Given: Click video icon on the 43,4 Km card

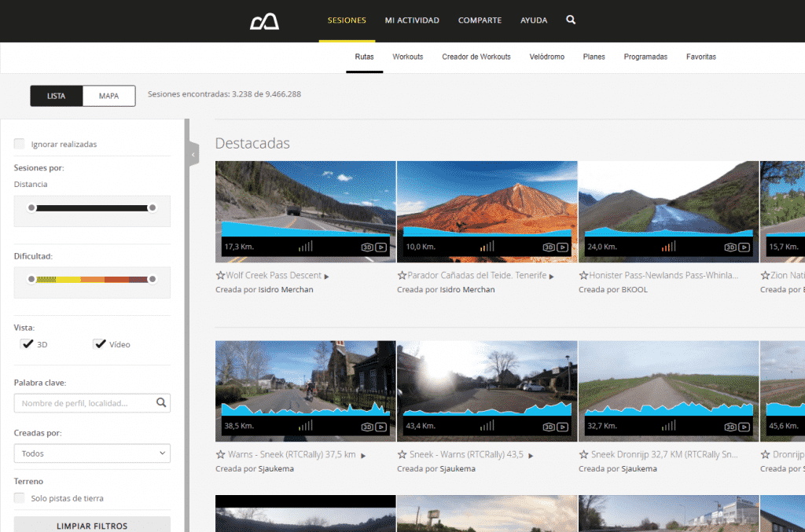Looking at the screenshot, I should click(x=563, y=427).
